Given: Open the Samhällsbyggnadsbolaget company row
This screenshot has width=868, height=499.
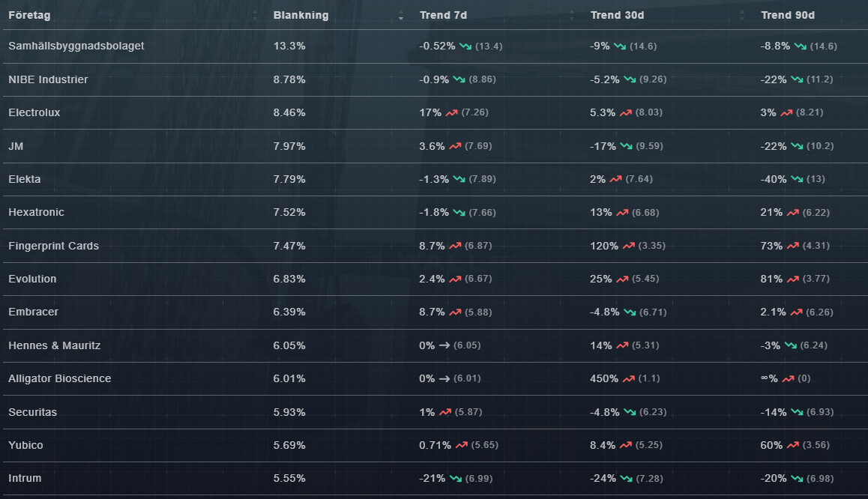Looking at the screenshot, I should click(x=76, y=46).
